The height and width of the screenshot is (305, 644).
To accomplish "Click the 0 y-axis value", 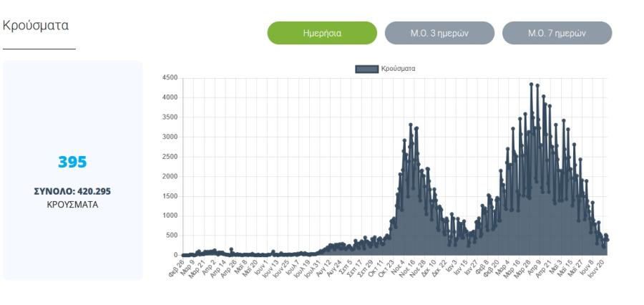I will [x=175, y=256].
